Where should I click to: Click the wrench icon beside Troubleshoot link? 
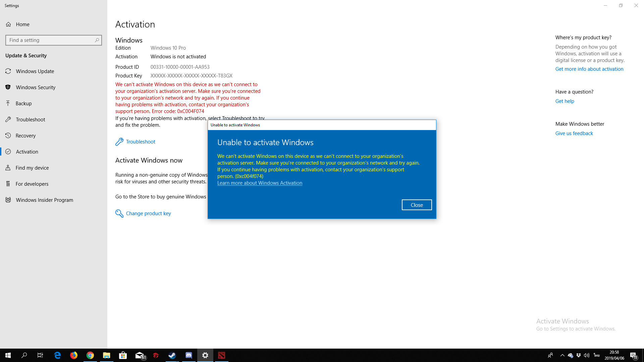tap(119, 142)
